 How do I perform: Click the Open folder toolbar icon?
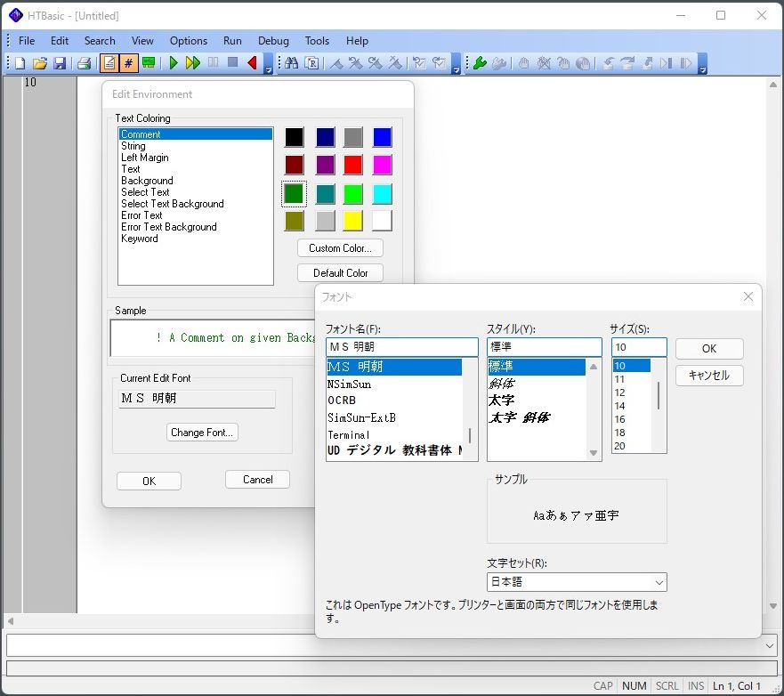pyautogui.click(x=40, y=63)
